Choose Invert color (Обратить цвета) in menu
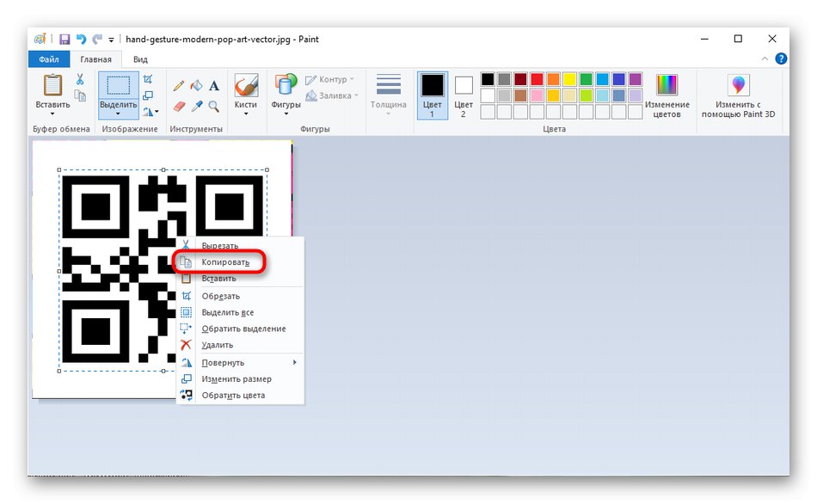The image size is (817, 504). click(x=240, y=395)
